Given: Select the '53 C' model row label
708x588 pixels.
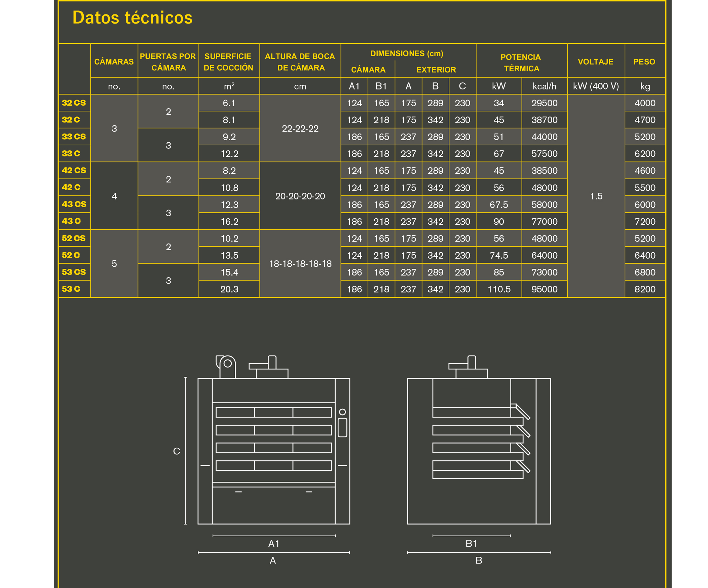Looking at the screenshot, I should pos(71,289).
